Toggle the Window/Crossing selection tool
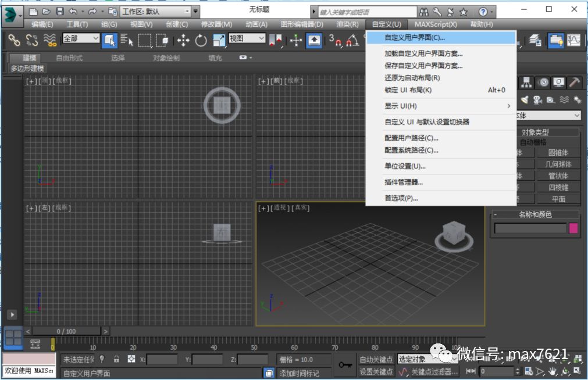Image resolution: width=588 pixels, height=380 pixels. (162, 40)
